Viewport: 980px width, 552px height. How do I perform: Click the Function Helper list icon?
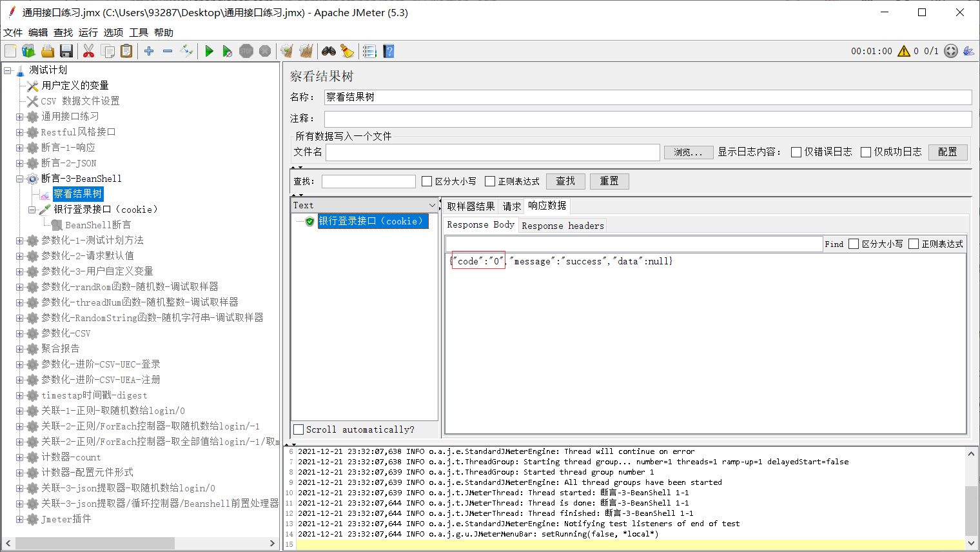click(369, 51)
